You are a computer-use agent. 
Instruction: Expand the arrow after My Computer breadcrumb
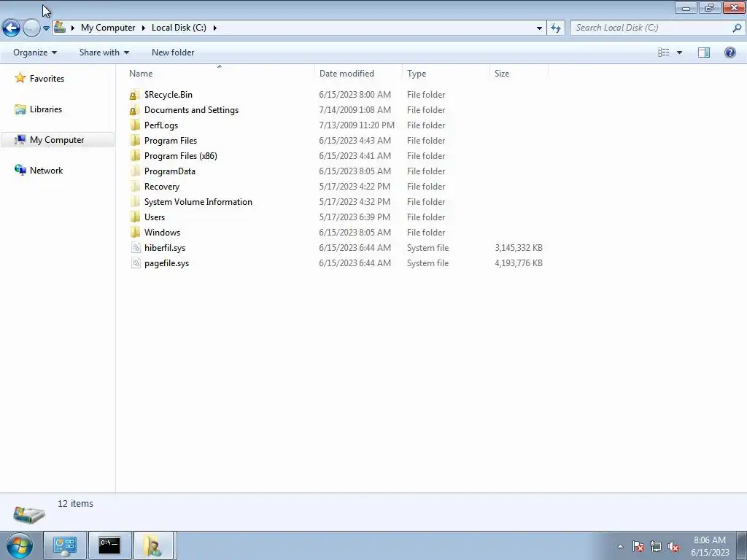pyautogui.click(x=144, y=28)
